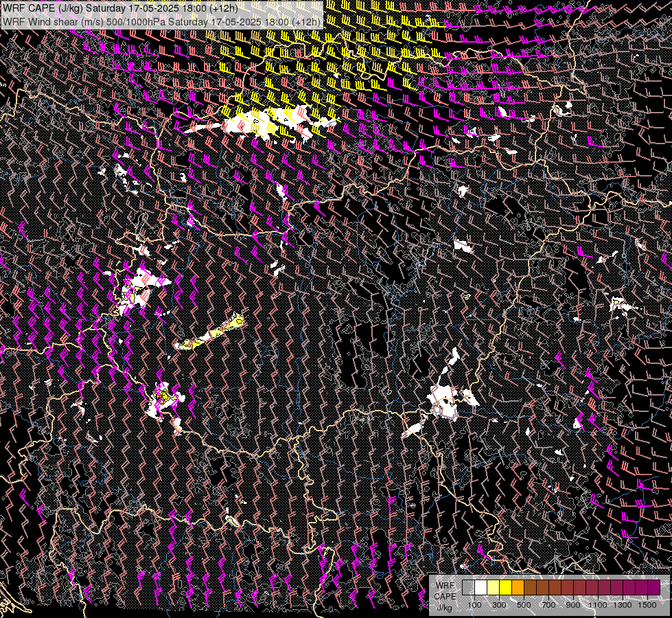The height and width of the screenshot is (618, 672).
Task: Click the J/kg unit label in legend
Action: coord(444,608)
